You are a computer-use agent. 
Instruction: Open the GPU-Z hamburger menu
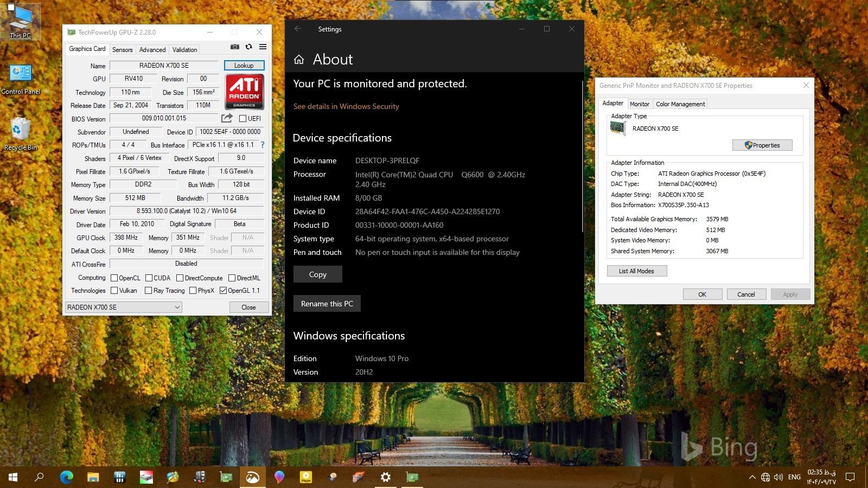coord(263,47)
